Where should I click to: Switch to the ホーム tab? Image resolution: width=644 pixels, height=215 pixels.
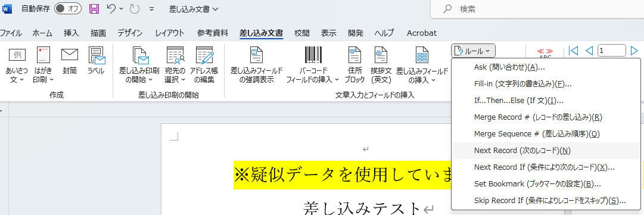click(42, 33)
